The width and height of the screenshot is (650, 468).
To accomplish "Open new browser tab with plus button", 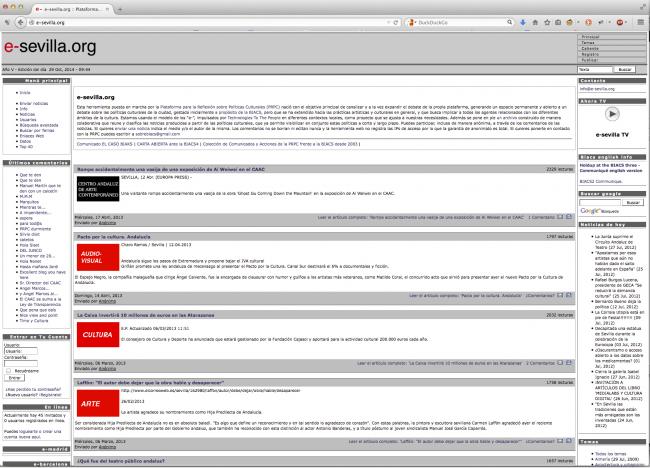I will [x=120, y=6].
